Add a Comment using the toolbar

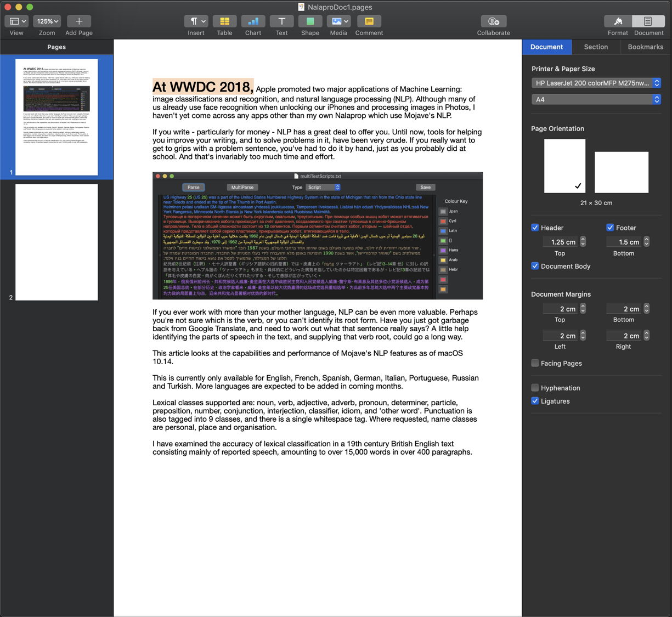369,21
